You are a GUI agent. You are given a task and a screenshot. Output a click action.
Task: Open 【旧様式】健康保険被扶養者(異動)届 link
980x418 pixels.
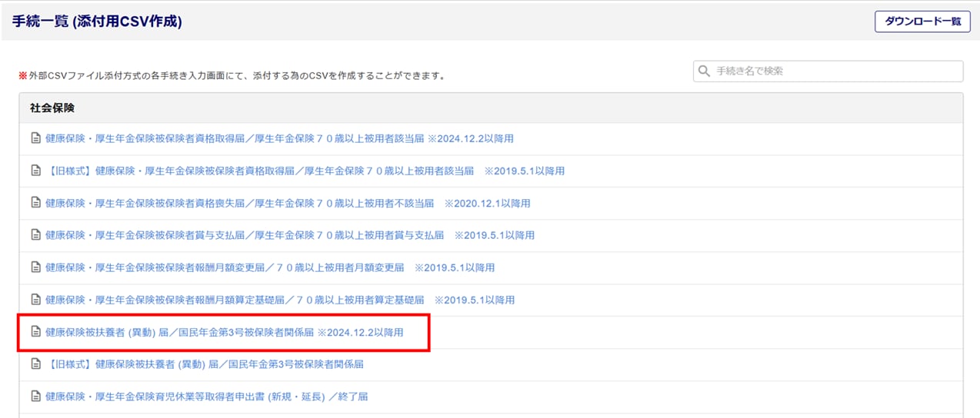coord(205,364)
